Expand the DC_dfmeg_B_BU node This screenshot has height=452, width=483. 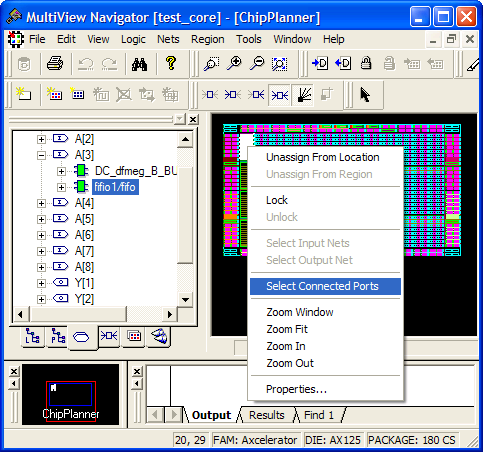pyautogui.click(x=61, y=171)
